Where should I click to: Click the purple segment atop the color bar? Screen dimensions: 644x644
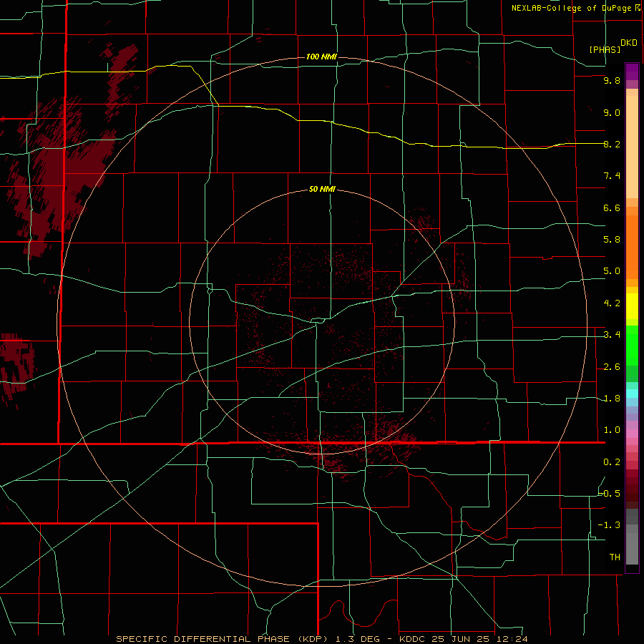click(x=632, y=72)
